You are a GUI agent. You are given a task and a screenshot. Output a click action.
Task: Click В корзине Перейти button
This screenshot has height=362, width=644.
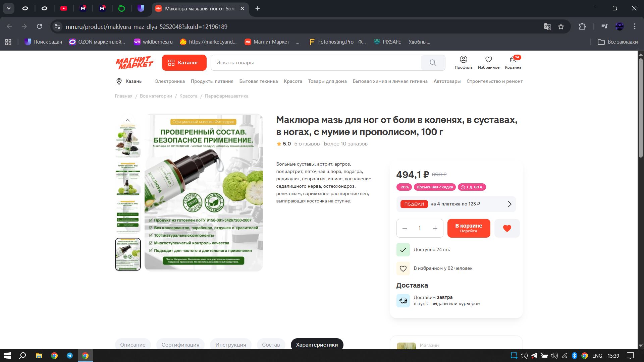pos(469,228)
